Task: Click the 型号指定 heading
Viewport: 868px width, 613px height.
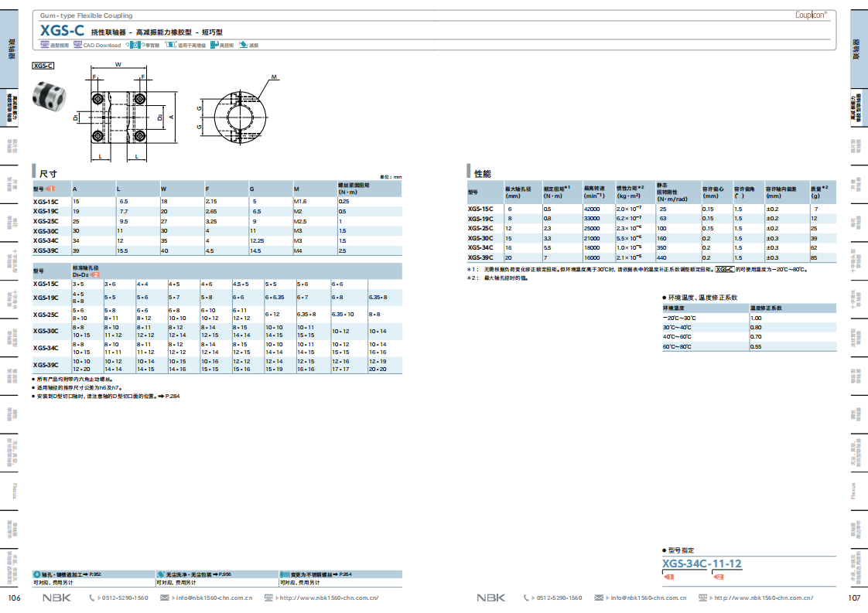Action: click(680, 550)
